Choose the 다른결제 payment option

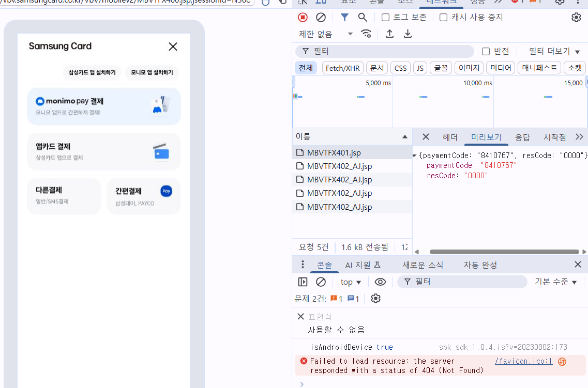[64, 196]
